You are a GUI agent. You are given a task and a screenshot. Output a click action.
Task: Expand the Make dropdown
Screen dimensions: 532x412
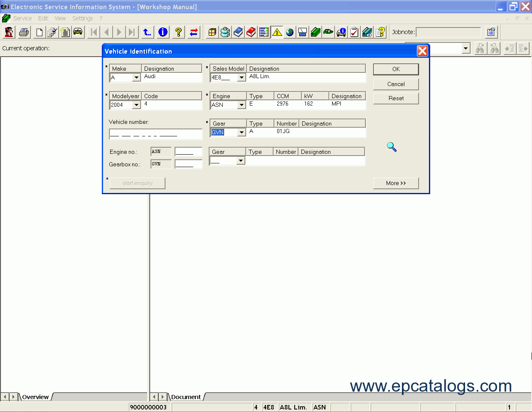coord(136,78)
